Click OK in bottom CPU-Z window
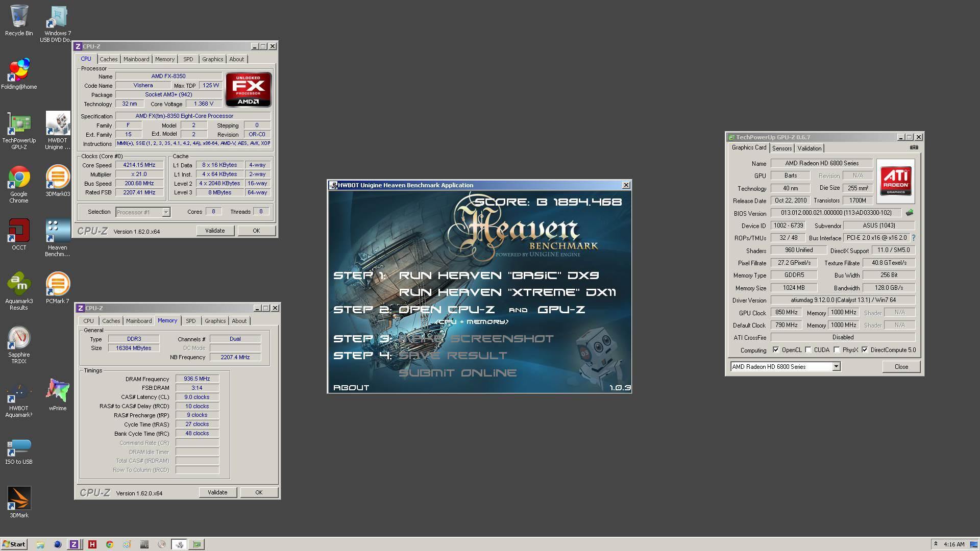The width and height of the screenshot is (980, 551). click(x=259, y=492)
